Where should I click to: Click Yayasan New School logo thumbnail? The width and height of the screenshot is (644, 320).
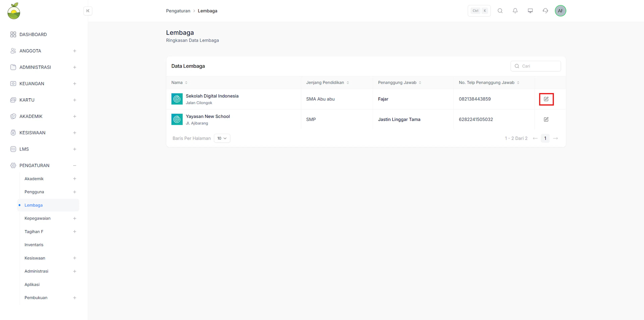177,119
